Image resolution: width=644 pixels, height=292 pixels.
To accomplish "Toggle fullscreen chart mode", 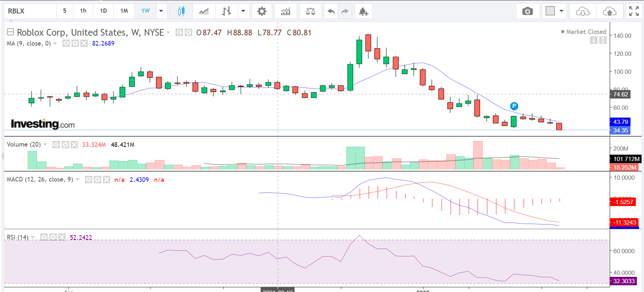I will [x=634, y=11].
